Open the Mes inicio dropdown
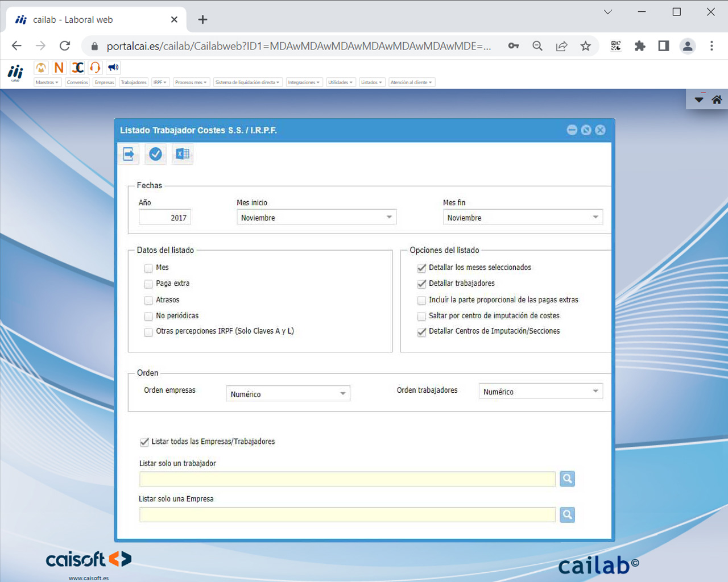 tap(390, 217)
